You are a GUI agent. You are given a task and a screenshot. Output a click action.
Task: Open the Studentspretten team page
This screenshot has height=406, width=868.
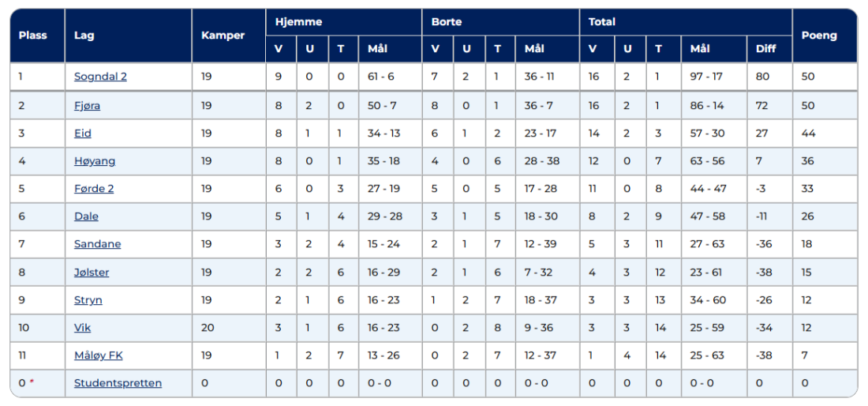coord(118,383)
